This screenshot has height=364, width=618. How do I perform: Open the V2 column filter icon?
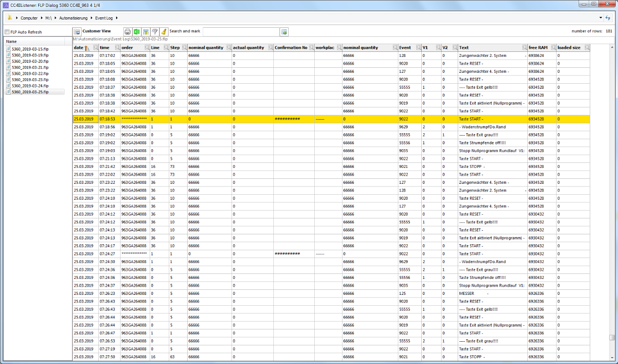(x=455, y=48)
